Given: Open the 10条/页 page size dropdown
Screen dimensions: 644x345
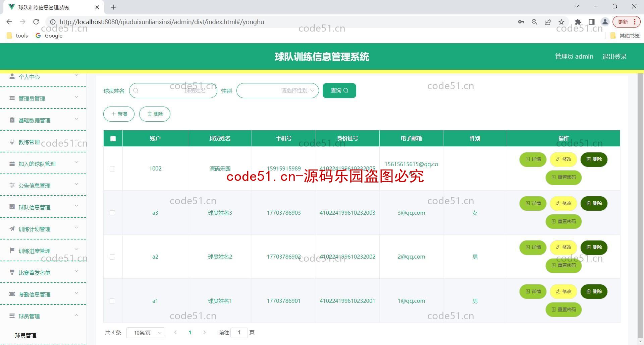Looking at the screenshot, I should tap(145, 333).
